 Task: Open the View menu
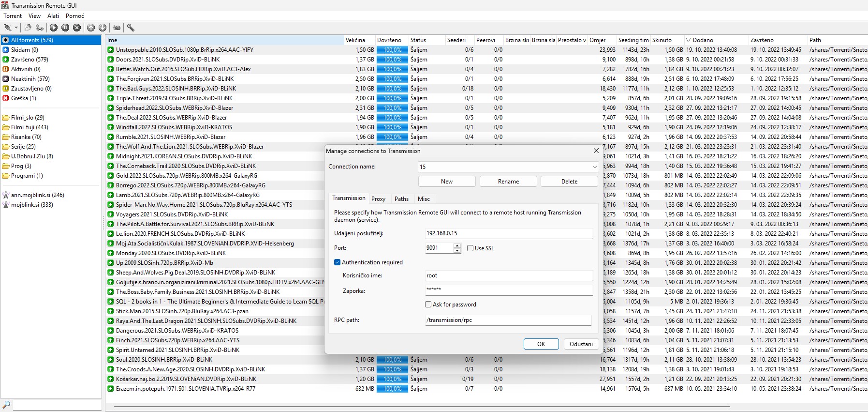coord(35,16)
